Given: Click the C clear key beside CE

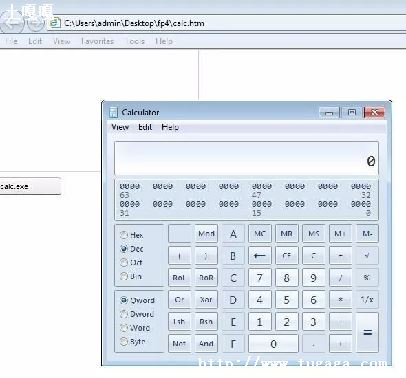Looking at the screenshot, I should pyautogui.click(x=313, y=256).
